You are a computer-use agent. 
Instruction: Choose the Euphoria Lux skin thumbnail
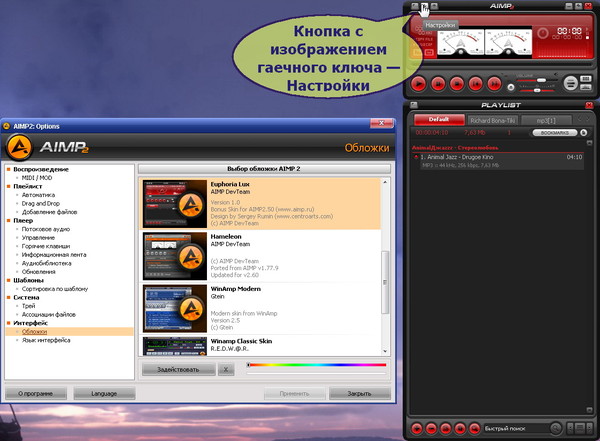[175, 204]
